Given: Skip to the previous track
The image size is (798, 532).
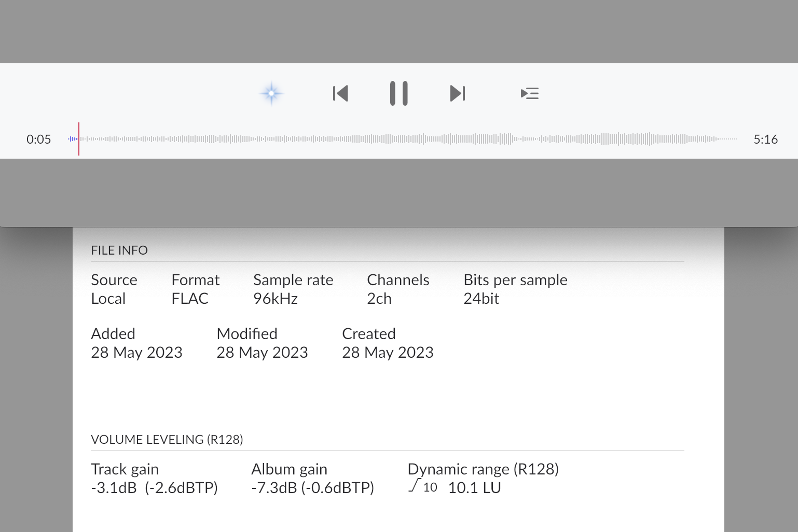Looking at the screenshot, I should coord(340,93).
